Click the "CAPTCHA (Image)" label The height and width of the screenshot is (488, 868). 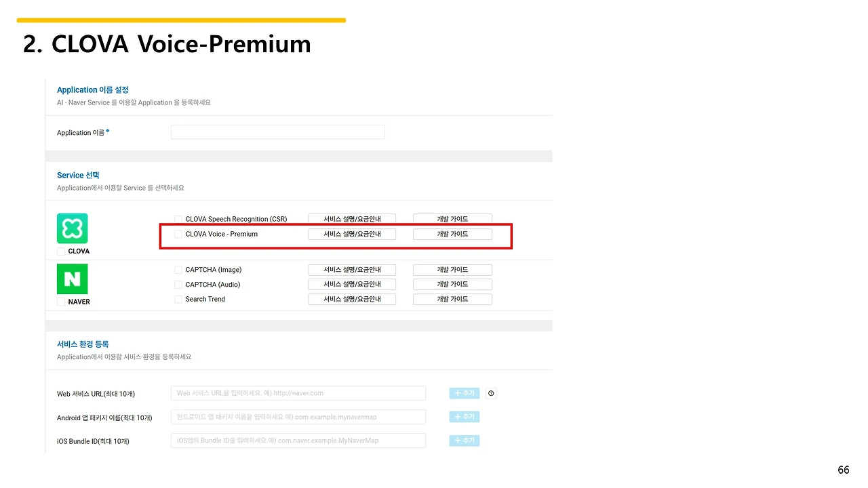(214, 270)
